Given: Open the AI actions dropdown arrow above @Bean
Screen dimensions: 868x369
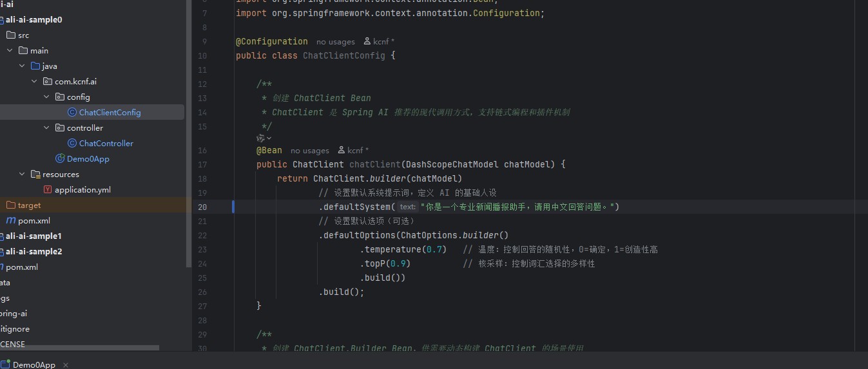Looking at the screenshot, I should click(x=269, y=138).
